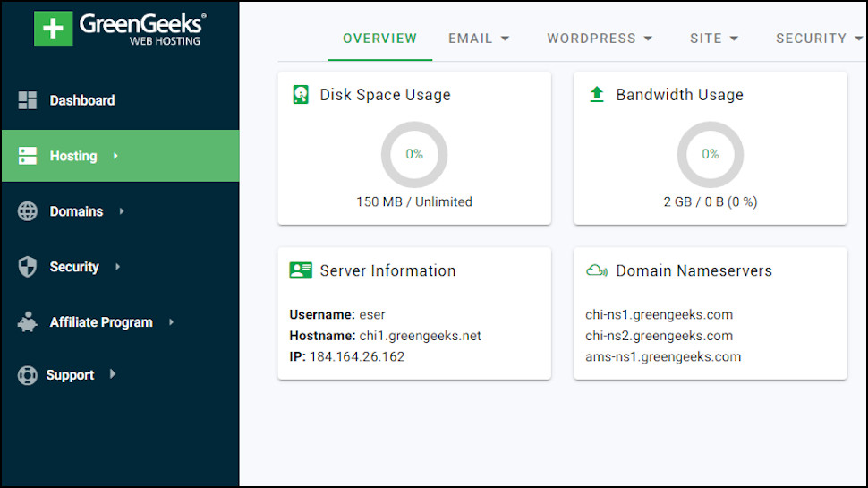
Task: Click nameserver chi-ns2.greengeeks.com
Action: coord(659,336)
